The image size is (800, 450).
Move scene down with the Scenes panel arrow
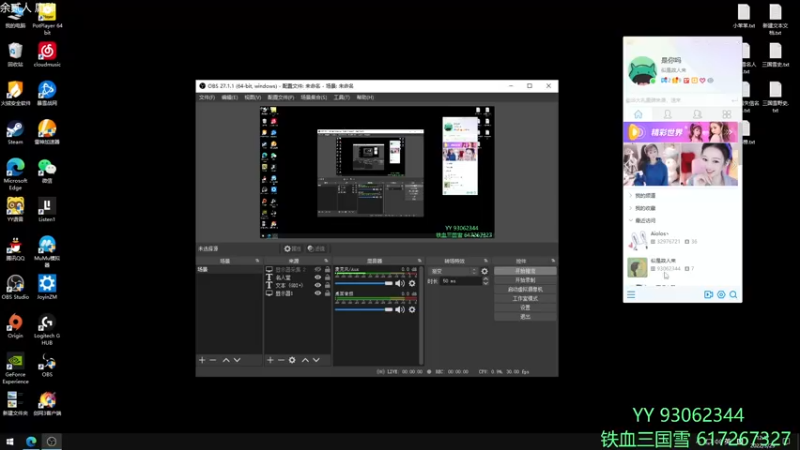click(237, 360)
